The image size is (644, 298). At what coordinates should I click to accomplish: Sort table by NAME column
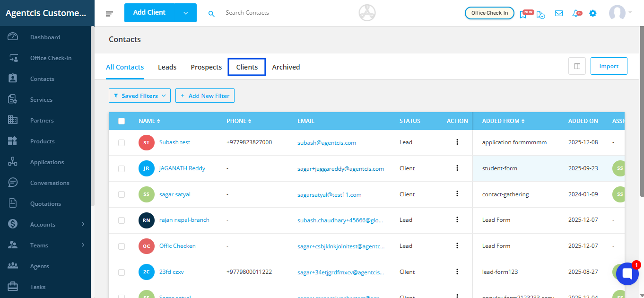tap(149, 121)
